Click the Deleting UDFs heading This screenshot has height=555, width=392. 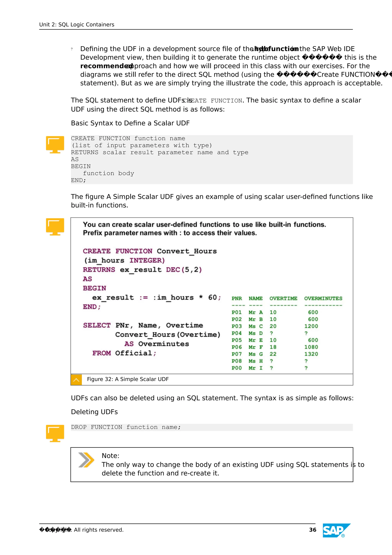(x=94, y=412)
